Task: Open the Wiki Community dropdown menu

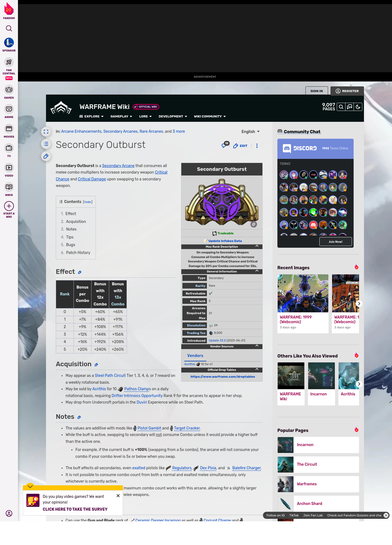Action: tap(210, 116)
